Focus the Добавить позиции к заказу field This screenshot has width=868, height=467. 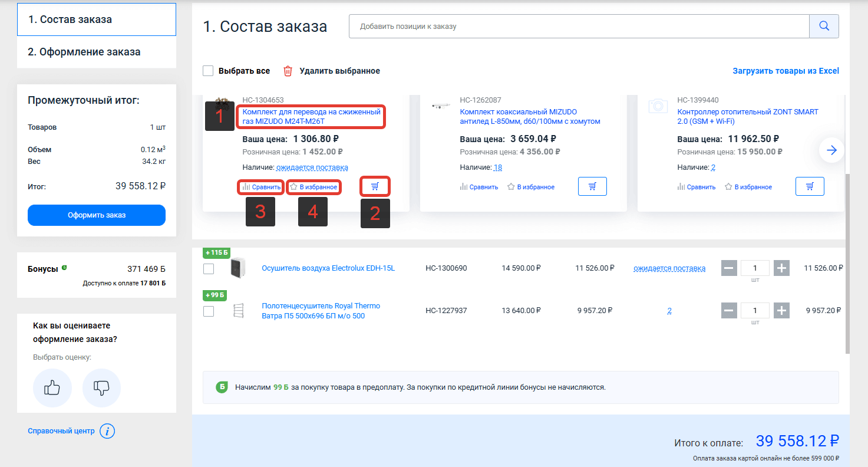pyautogui.click(x=579, y=26)
